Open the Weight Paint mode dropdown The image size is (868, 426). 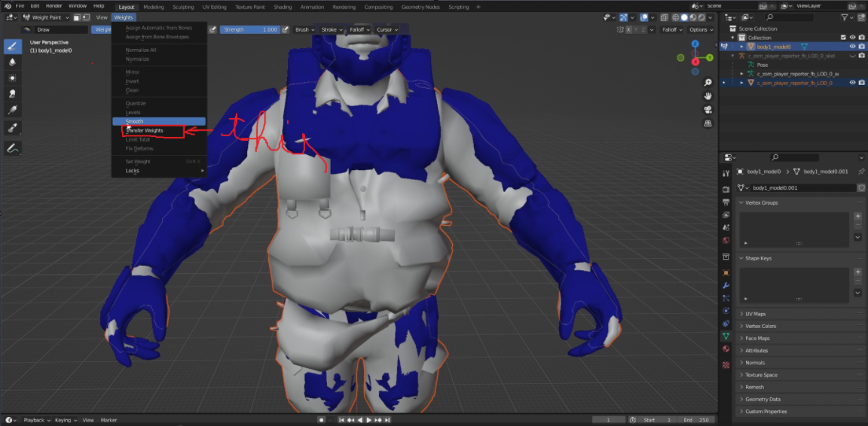pyautogui.click(x=47, y=17)
